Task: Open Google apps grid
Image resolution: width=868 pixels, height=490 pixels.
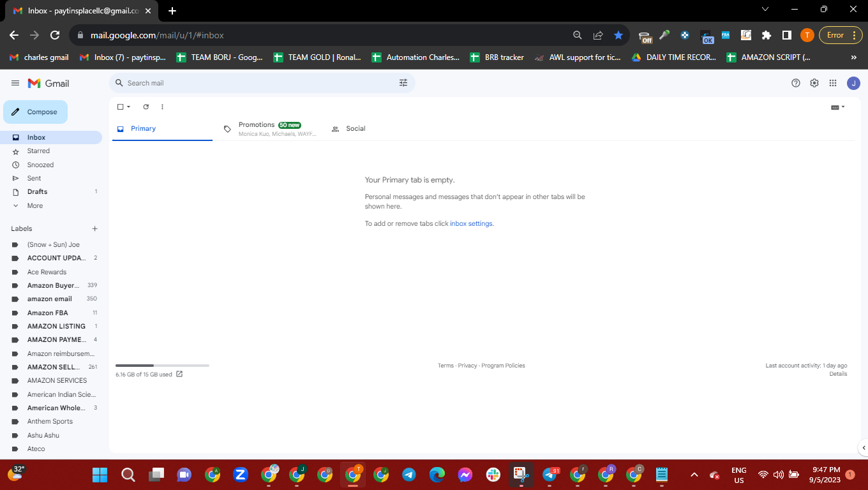Action: (x=833, y=83)
